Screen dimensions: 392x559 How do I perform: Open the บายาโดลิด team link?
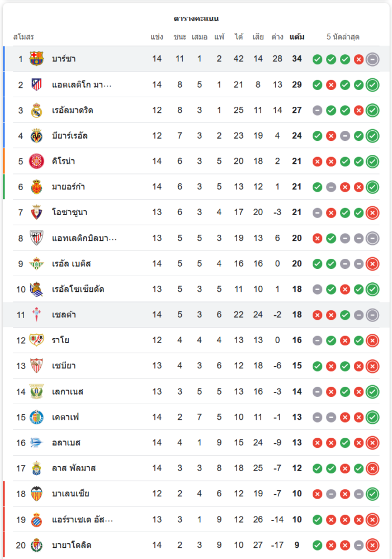72,545
